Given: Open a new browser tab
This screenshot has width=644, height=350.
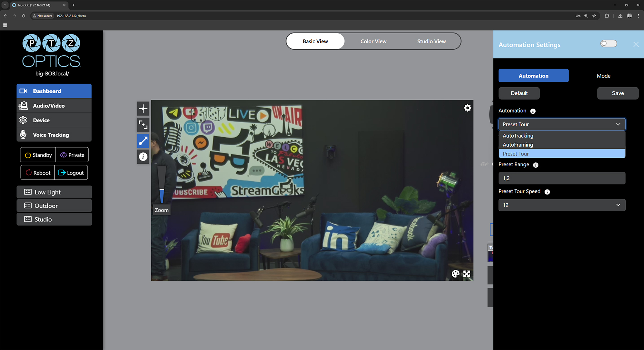Looking at the screenshot, I should coord(73,5).
